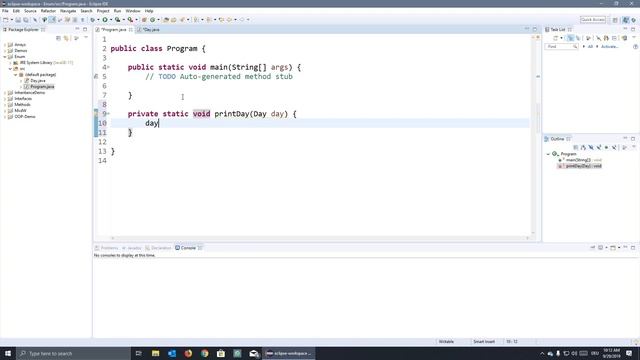Select the Debug perspective icon
Screen dimensions: 640x360
(633, 20)
